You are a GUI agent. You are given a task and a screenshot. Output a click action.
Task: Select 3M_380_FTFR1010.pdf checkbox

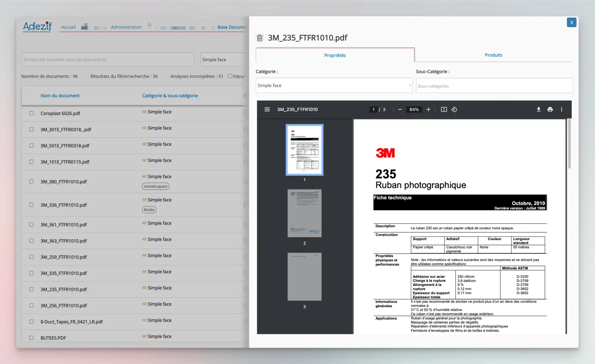(x=31, y=182)
